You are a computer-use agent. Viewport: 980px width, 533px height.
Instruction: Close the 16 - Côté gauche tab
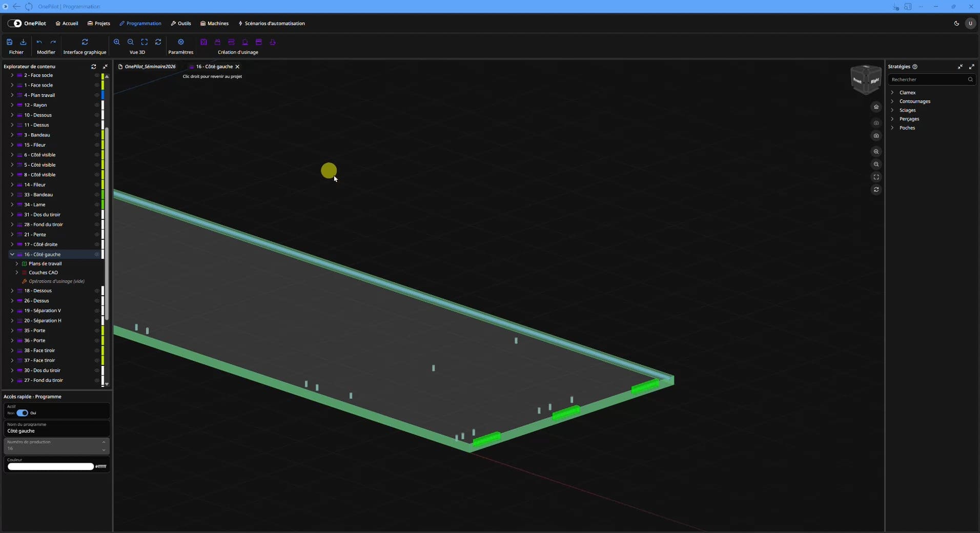point(237,67)
